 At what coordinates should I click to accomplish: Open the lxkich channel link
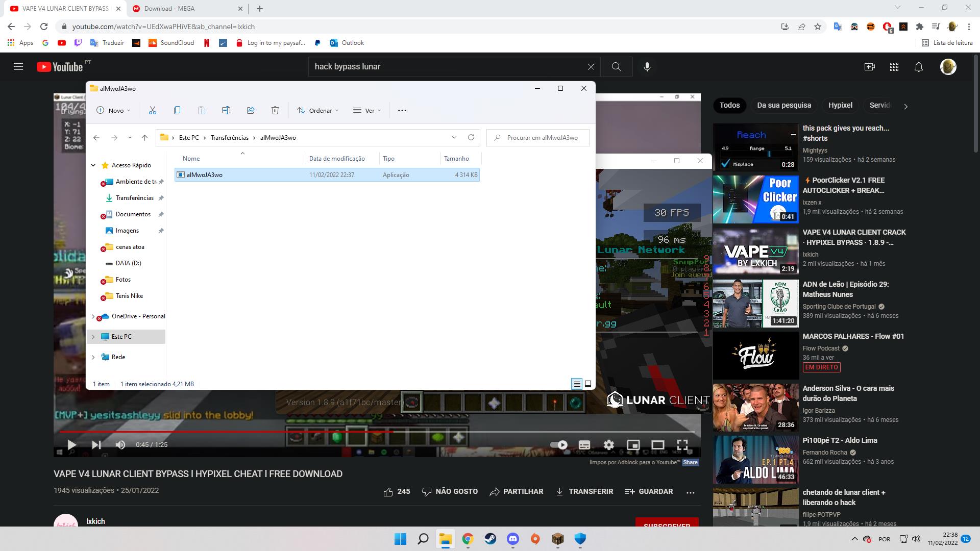pos(95,521)
